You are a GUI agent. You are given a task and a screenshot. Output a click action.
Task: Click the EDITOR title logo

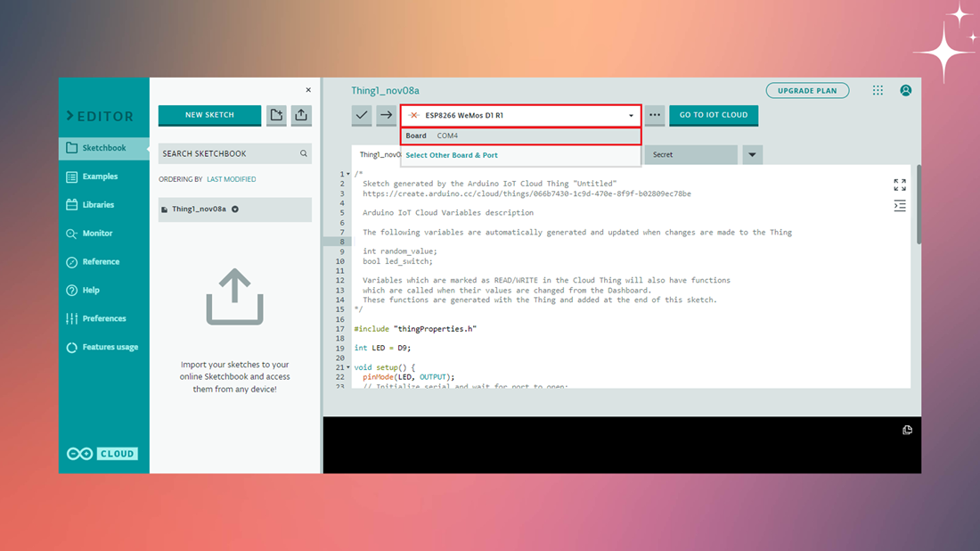100,116
